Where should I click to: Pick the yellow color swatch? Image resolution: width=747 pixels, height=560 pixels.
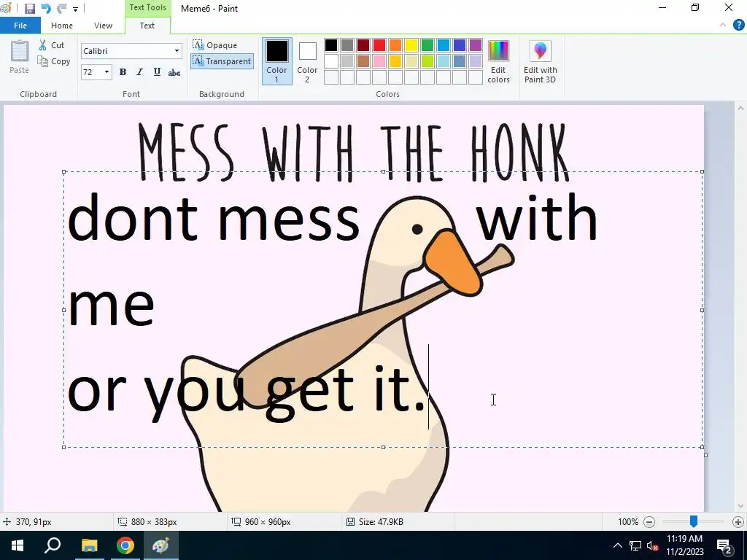pos(411,45)
